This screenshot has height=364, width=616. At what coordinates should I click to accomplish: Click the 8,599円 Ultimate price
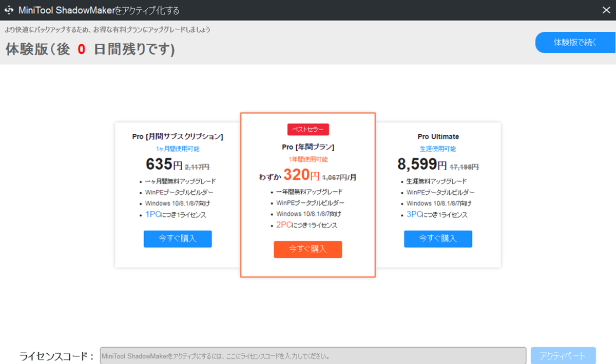pyautogui.click(x=422, y=165)
